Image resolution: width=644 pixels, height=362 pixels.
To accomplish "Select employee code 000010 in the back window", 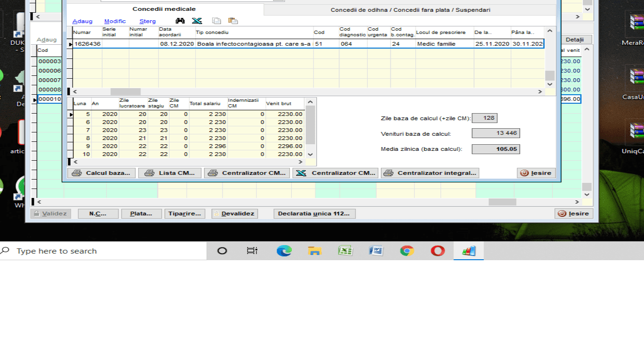I will tap(50, 99).
